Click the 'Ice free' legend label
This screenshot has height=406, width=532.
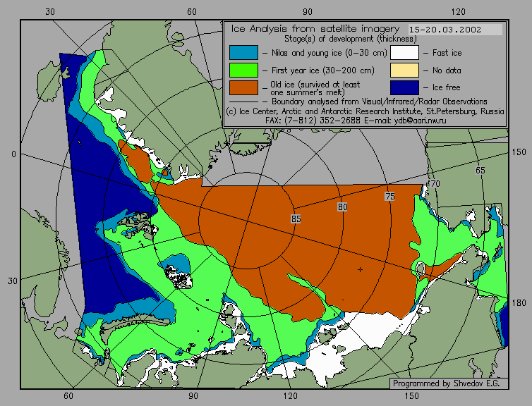(x=446, y=87)
